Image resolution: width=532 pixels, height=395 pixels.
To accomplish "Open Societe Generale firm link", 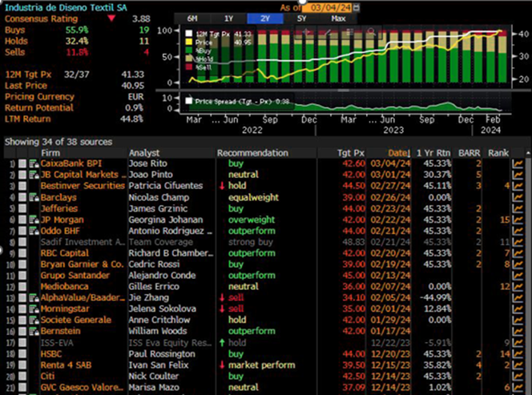I will click(x=76, y=320).
